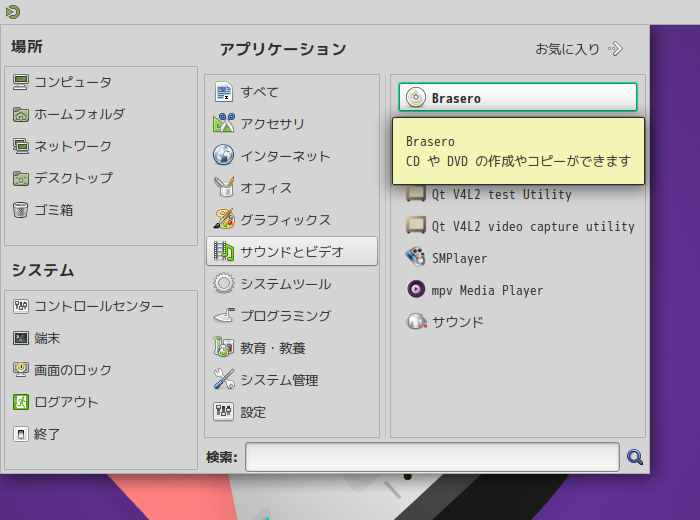Select the システムツール gear icon
Image resolution: width=700 pixels, height=520 pixels.
coord(224,283)
